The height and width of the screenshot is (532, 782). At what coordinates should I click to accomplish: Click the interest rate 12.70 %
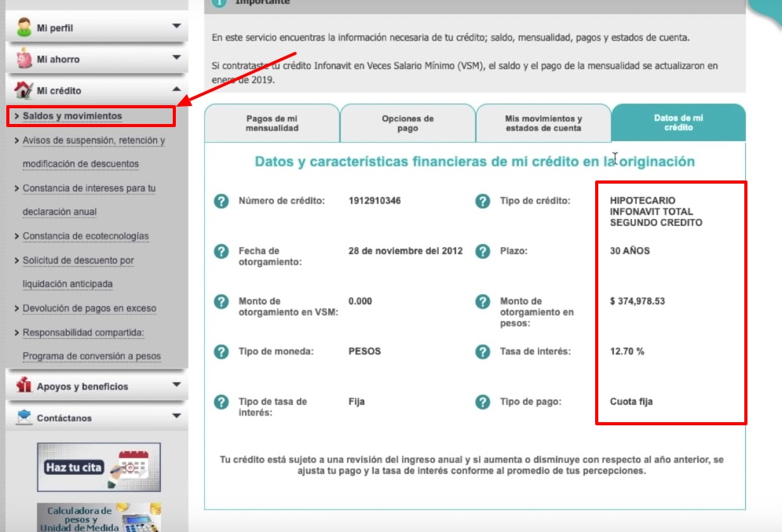point(627,352)
